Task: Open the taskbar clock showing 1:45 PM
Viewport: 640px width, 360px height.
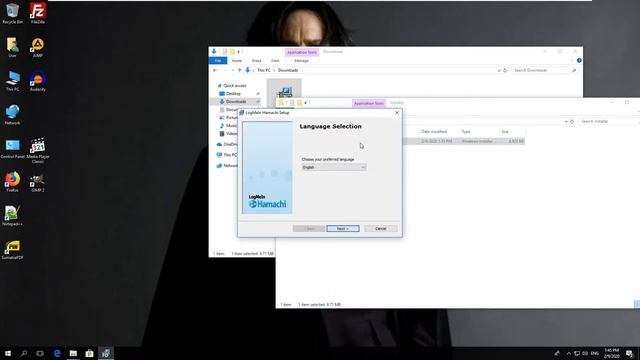Action: click(x=611, y=353)
